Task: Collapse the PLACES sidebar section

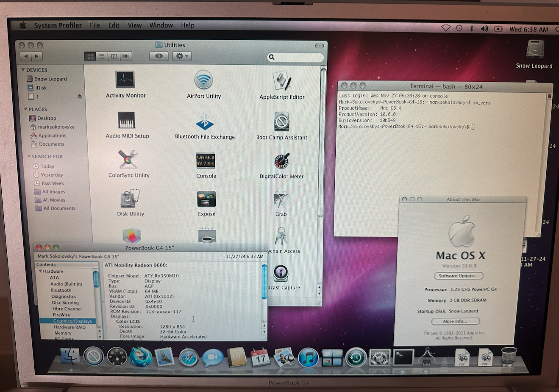Action: coord(25,109)
